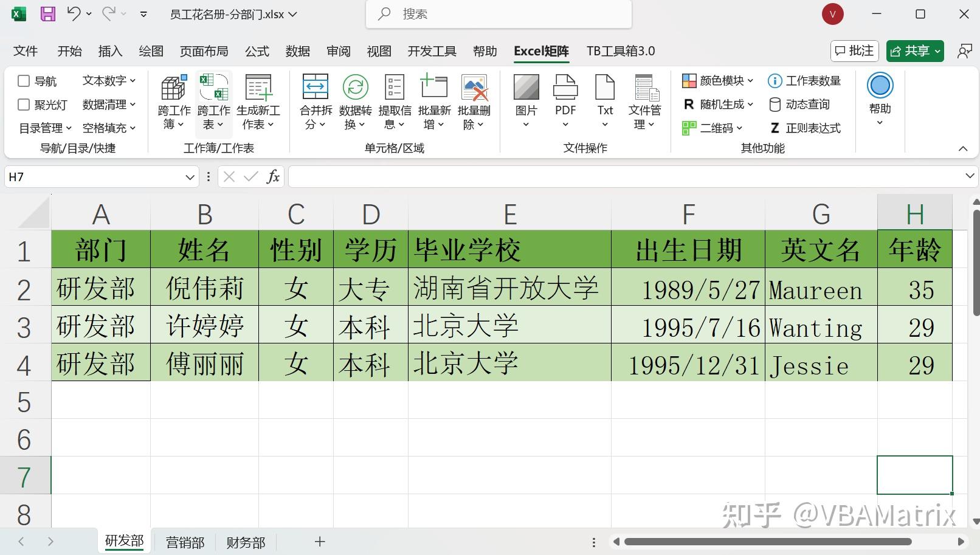Viewport: 980px width, 555px height.
Task: Toggle the 聚光灯 spotlight checkbox
Action: (24, 105)
